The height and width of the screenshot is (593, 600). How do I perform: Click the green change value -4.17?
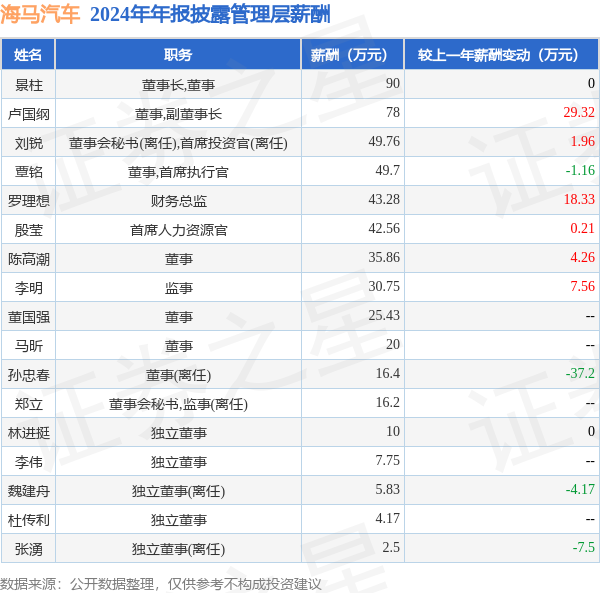click(580, 489)
